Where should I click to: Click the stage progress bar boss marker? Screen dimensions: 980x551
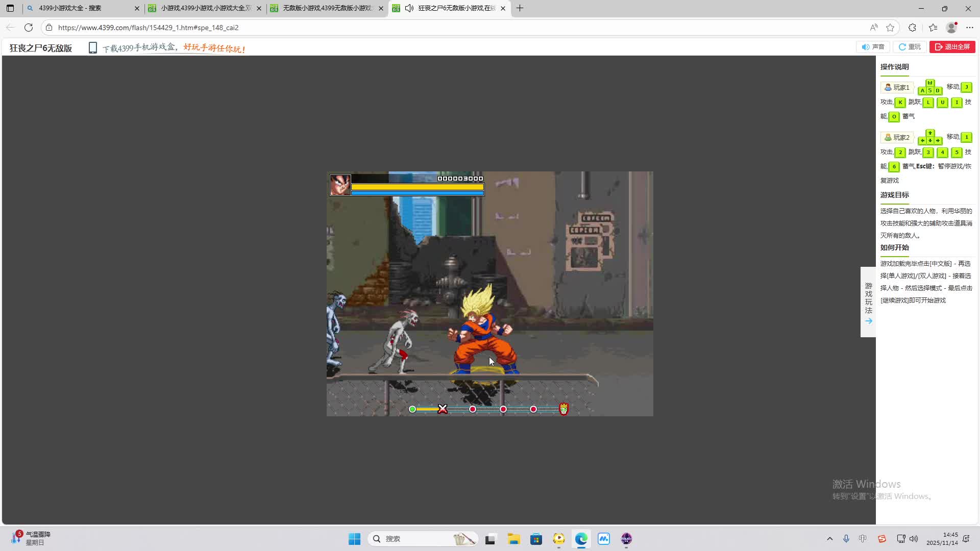point(563,409)
